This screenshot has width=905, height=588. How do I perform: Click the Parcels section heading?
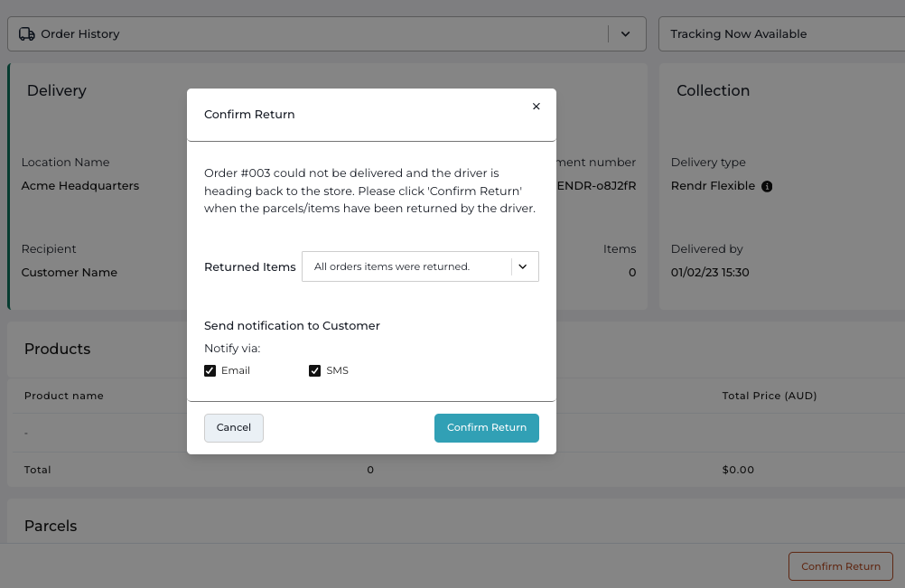click(x=51, y=527)
